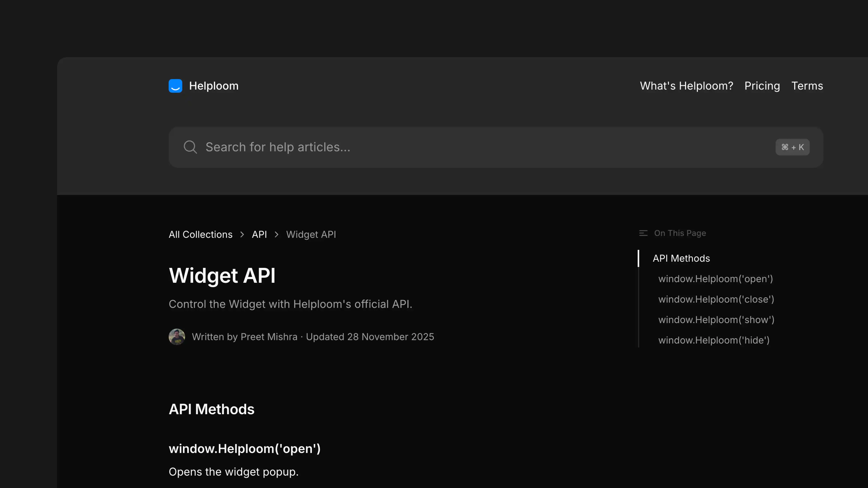This screenshot has width=868, height=488.
Task: Select window.Helploom('hide') in the sidebar
Action: tap(714, 340)
